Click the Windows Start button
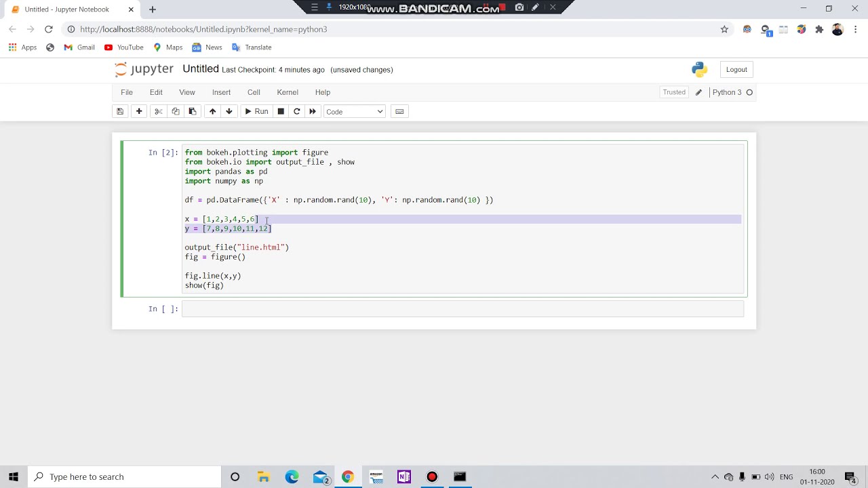868x488 pixels. click(14, 476)
